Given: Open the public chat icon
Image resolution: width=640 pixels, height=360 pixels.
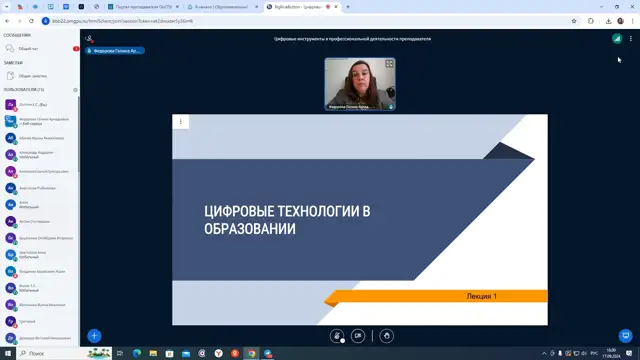Looking at the screenshot, I should click(x=10, y=49).
